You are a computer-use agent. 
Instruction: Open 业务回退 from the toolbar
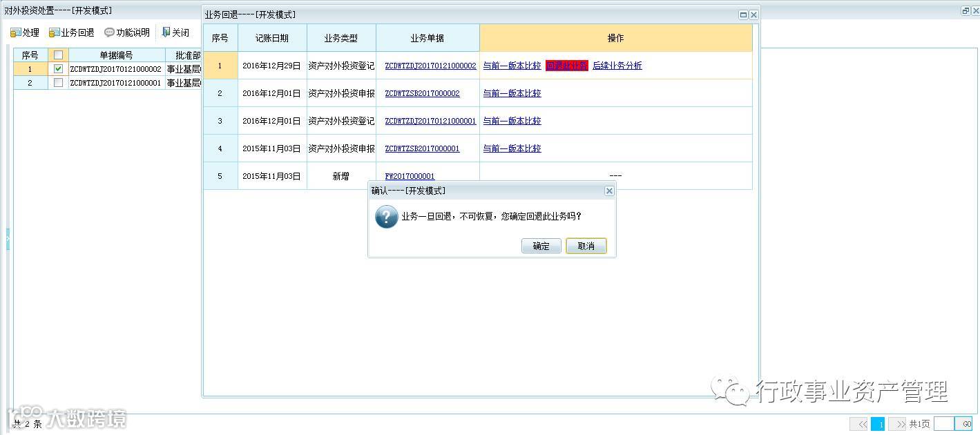point(71,32)
